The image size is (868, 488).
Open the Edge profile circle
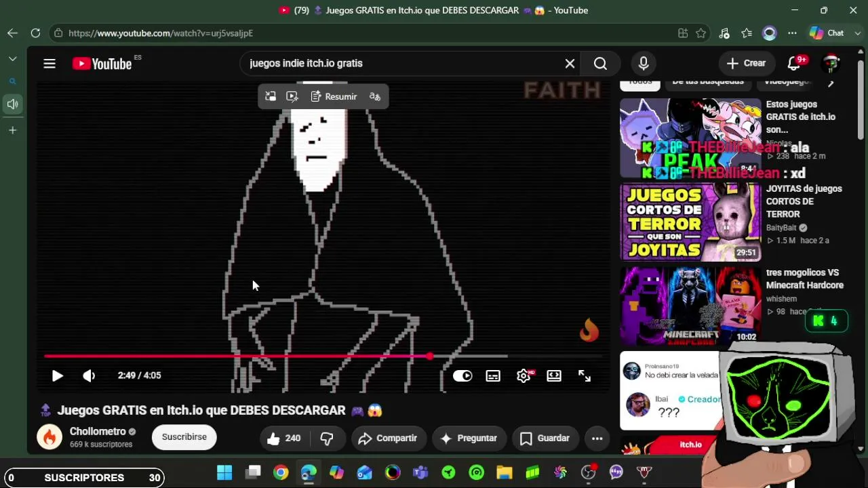(x=769, y=33)
